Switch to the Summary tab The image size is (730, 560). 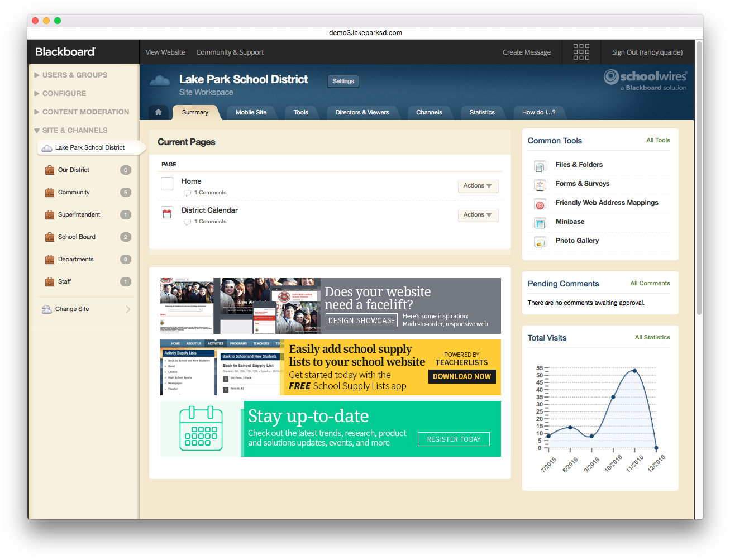tap(195, 112)
